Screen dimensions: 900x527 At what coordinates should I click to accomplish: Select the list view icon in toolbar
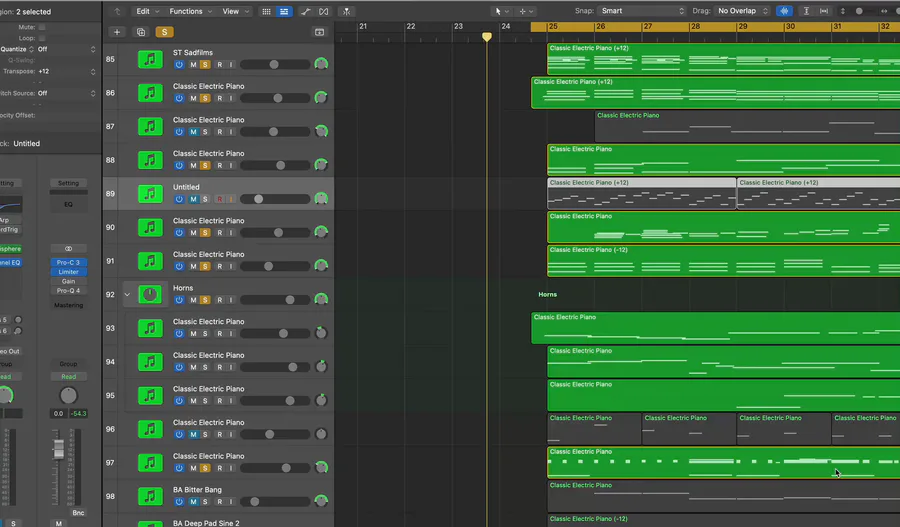pos(284,11)
